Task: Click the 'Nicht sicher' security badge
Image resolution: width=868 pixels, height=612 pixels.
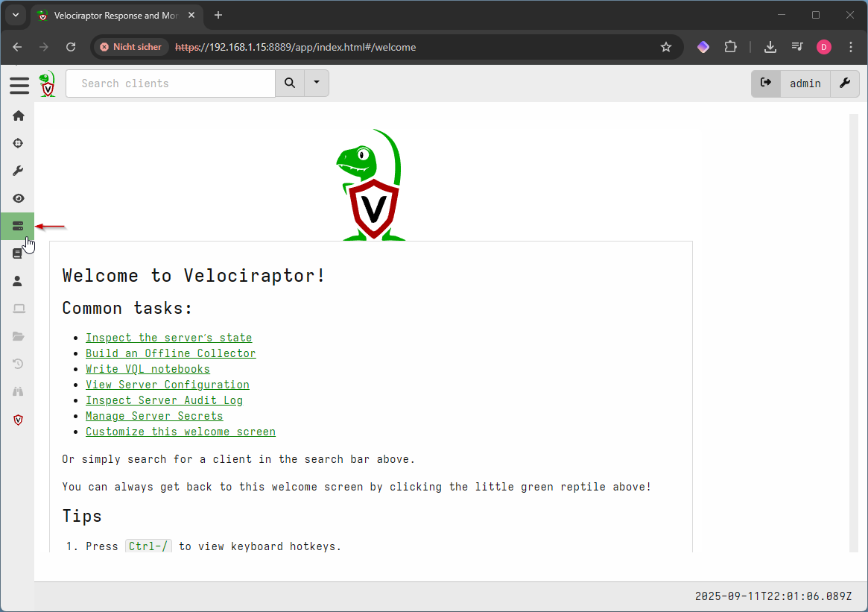Action: click(x=130, y=47)
